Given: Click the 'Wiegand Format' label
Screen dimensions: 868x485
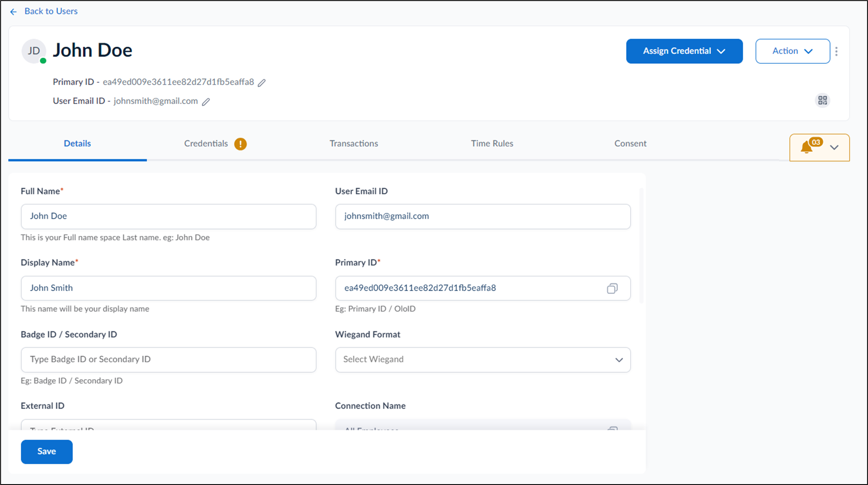Looking at the screenshot, I should [368, 335].
